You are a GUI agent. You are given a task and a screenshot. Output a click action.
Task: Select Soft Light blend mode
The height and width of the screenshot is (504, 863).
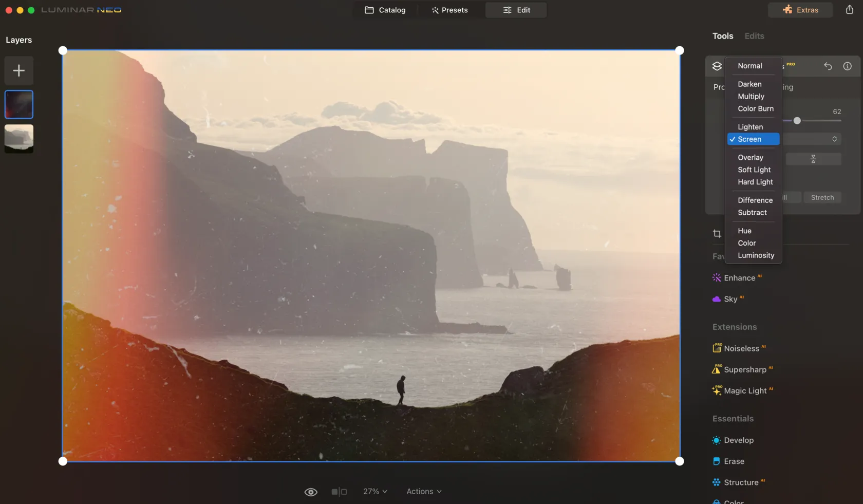pos(754,170)
